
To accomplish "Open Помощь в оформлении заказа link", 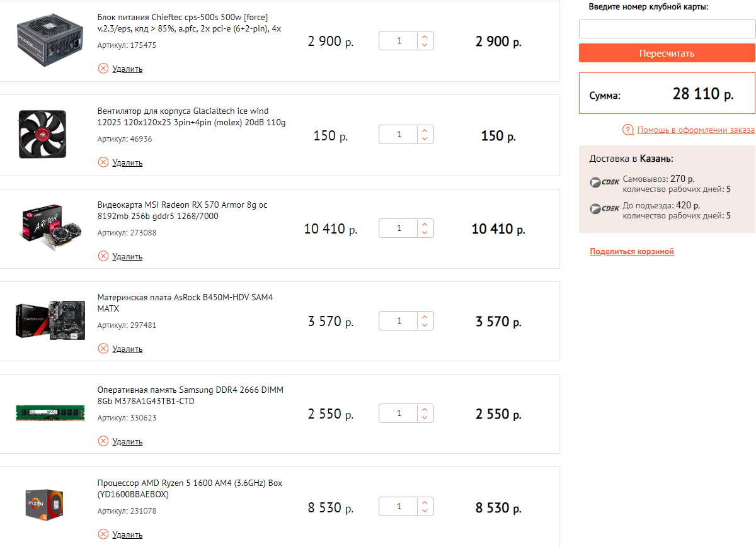I will pos(696,130).
